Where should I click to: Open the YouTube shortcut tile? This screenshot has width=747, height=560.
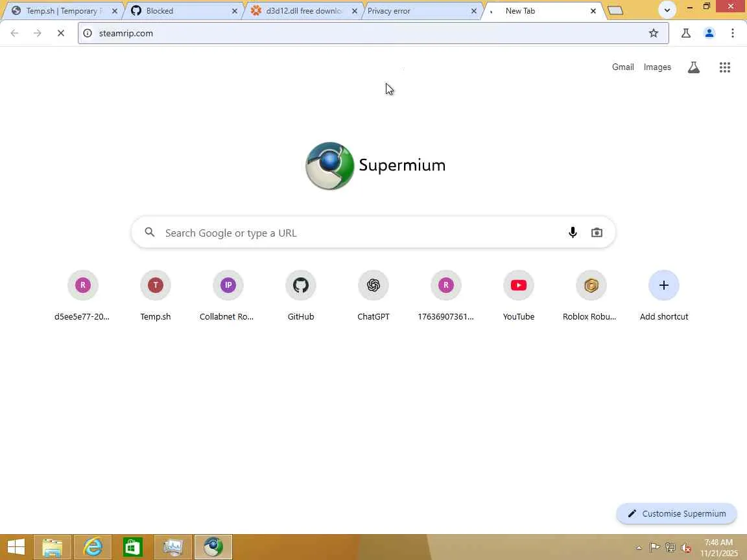(518, 296)
